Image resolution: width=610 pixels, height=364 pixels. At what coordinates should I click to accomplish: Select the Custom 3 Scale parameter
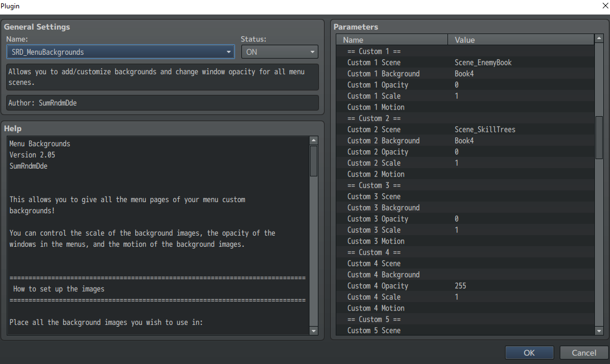coord(465,230)
